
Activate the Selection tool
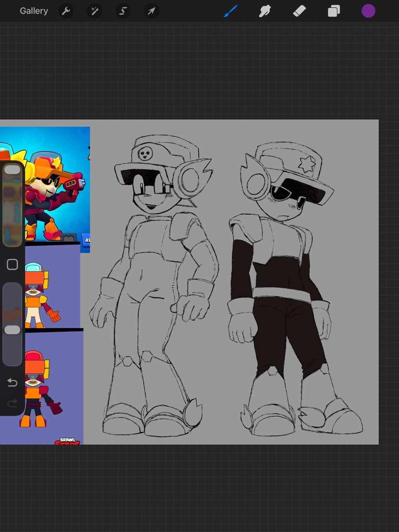tap(123, 11)
